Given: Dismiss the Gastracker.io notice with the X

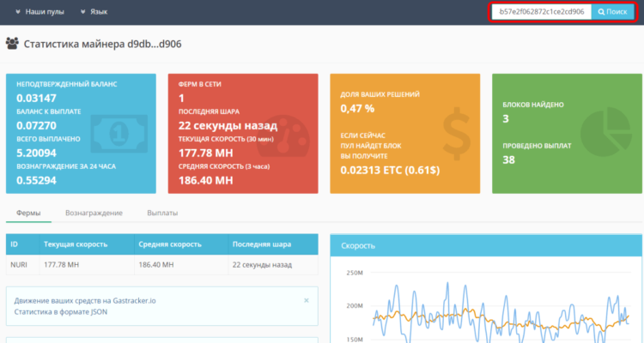Looking at the screenshot, I should pyautogui.click(x=307, y=301).
